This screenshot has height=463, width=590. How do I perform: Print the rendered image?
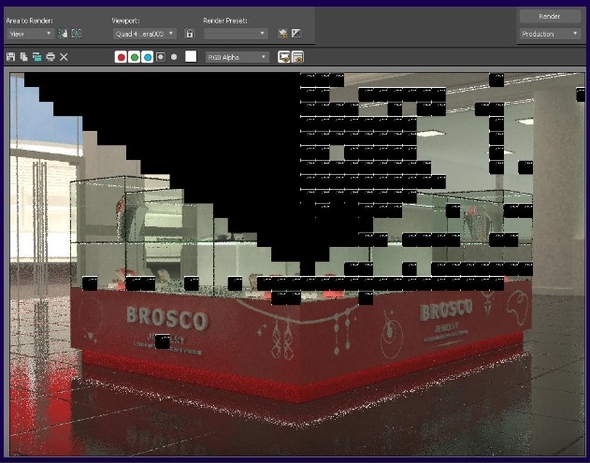(50, 57)
